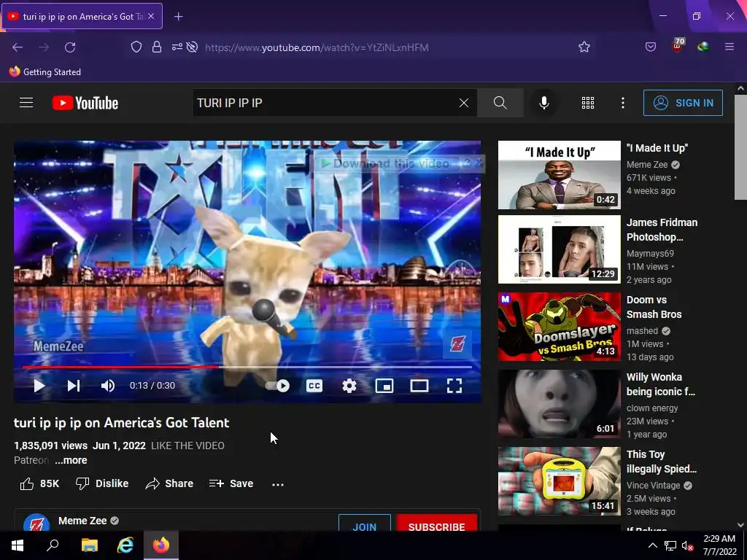Open the uBlock extension with badge 70
Image resolution: width=747 pixels, height=560 pixels.
click(x=678, y=46)
